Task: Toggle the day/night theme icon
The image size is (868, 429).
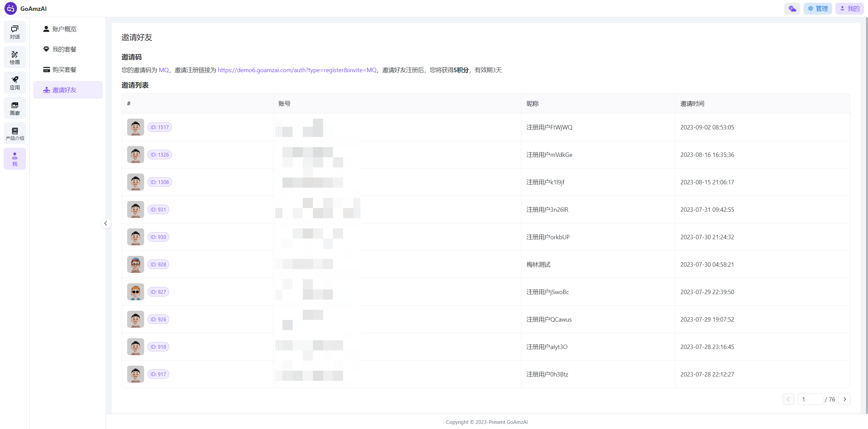Action: 792,8
